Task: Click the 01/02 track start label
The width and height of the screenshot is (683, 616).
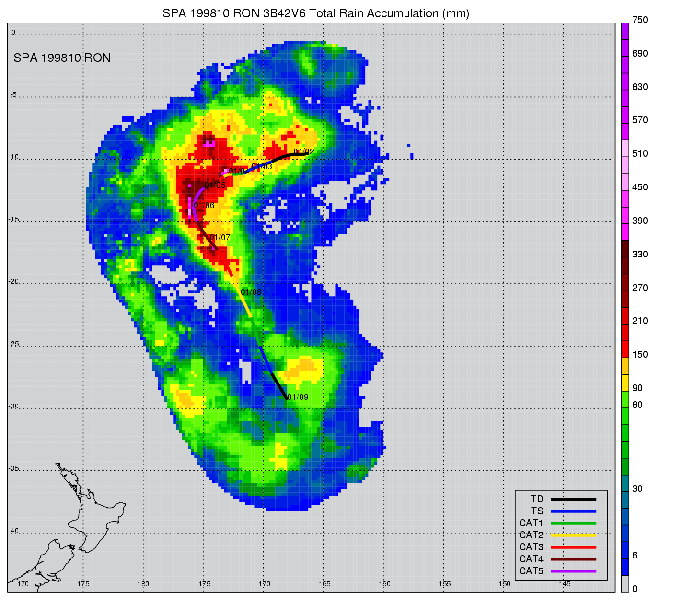Action: point(304,151)
